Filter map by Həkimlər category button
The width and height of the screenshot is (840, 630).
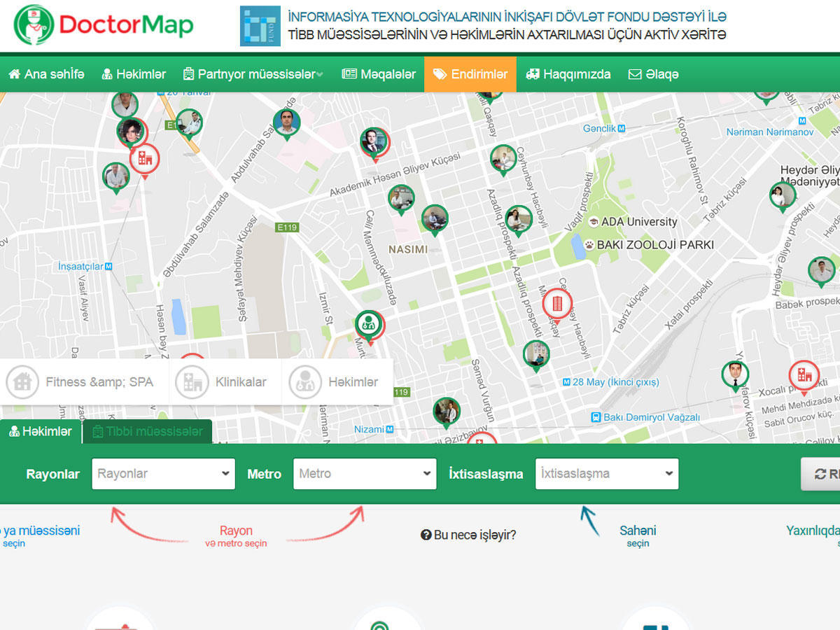(x=337, y=382)
